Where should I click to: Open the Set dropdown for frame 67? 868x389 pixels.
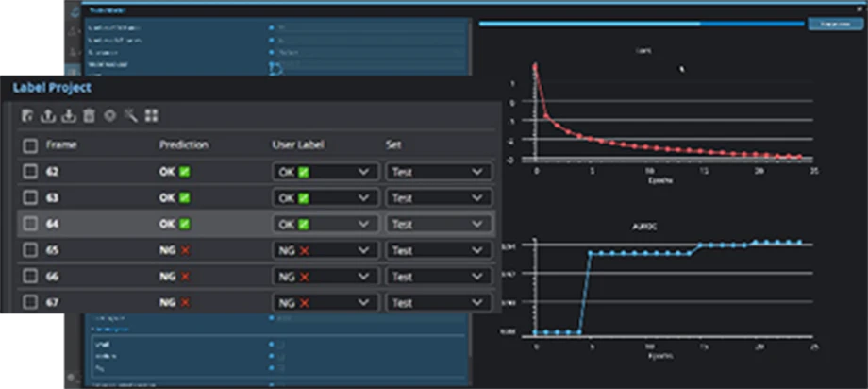pos(438,303)
